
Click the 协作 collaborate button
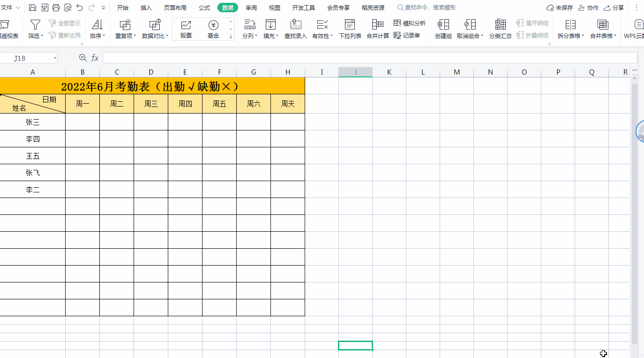(x=588, y=7)
